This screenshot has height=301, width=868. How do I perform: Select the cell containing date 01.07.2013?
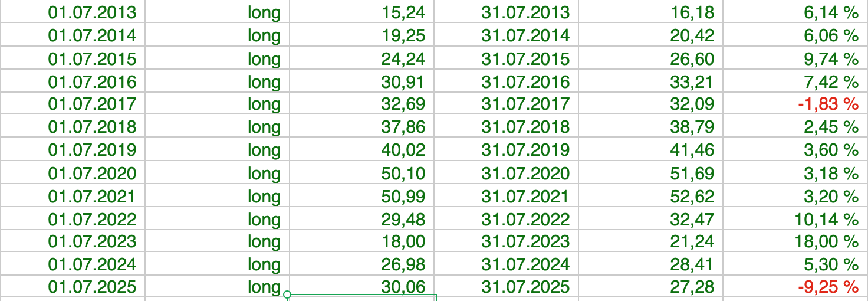(x=92, y=12)
